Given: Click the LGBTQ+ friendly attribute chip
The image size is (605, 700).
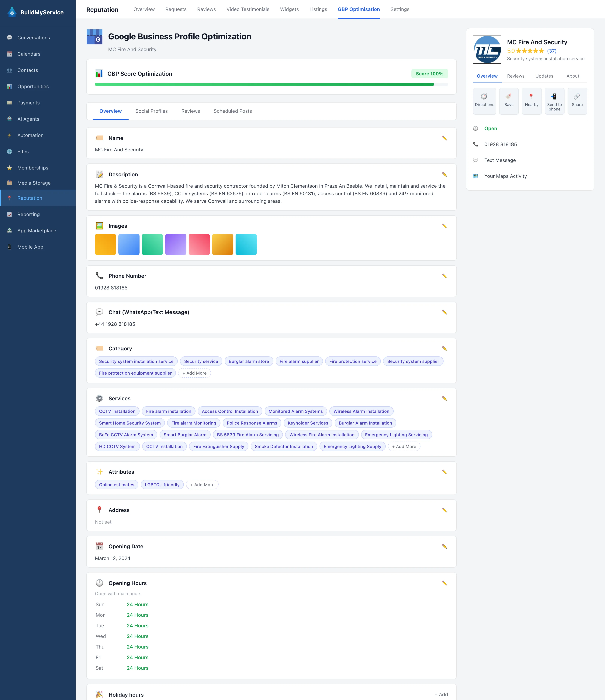Looking at the screenshot, I should click(162, 485).
